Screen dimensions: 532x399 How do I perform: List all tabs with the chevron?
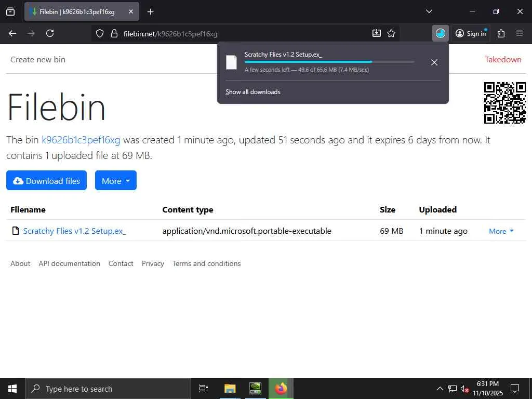tap(429, 11)
